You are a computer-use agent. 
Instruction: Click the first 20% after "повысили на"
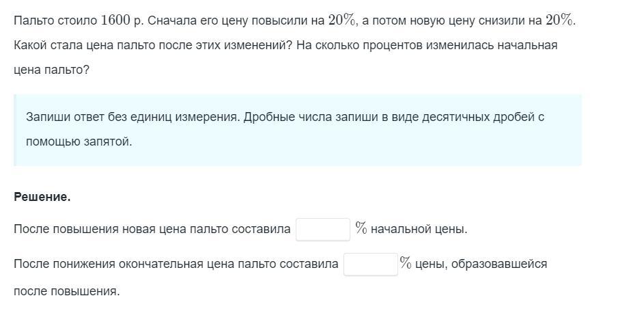[x=342, y=21]
